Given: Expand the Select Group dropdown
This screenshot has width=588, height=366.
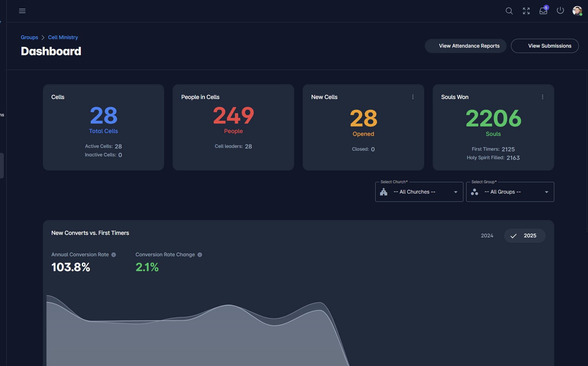Looking at the screenshot, I should [510, 192].
